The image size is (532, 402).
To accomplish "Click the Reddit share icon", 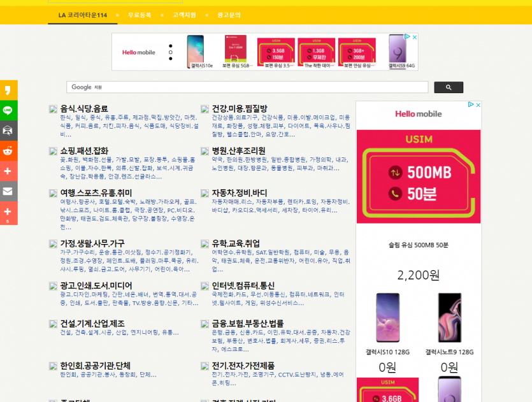I will coord(8,151).
